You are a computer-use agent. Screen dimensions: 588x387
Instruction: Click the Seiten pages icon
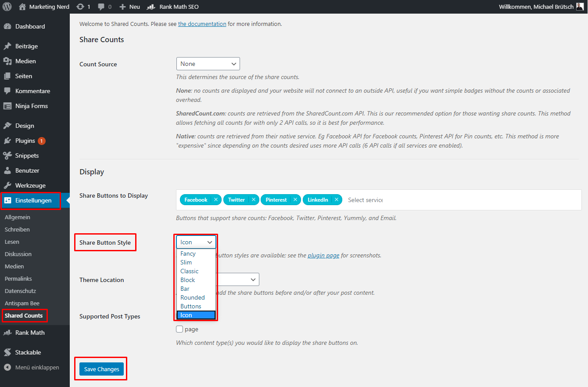(x=7, y=76)
